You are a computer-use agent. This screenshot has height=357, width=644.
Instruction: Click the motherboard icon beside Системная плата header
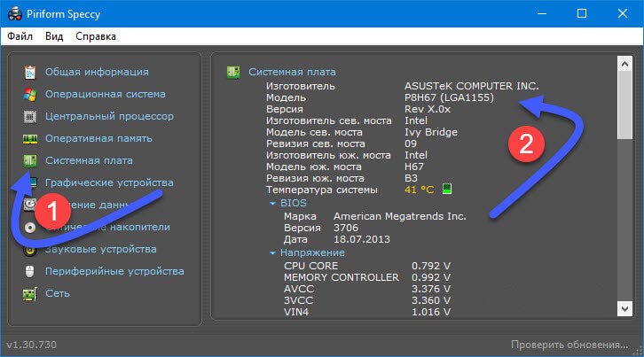pos(233,73)
